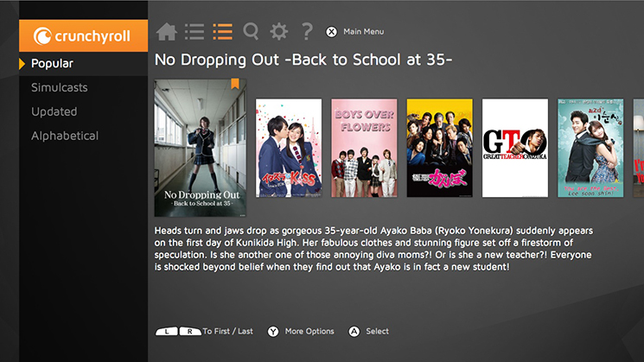Image resolution: width=644 pixels, height=362 pixels.
Task: Click the X Main Menu button icon
Action: (x=331, y=32)
